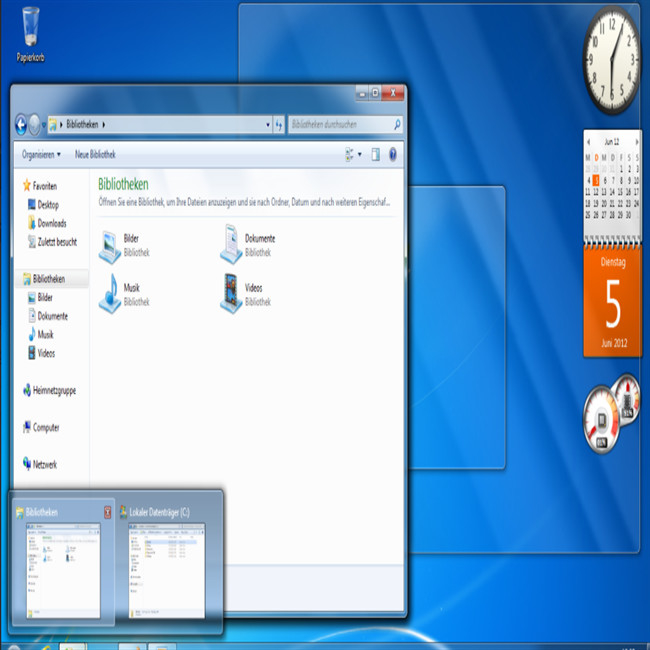
Task: Select 'Zuletzt besucht' in the navigation pane
Action: (x=52, y=242)
